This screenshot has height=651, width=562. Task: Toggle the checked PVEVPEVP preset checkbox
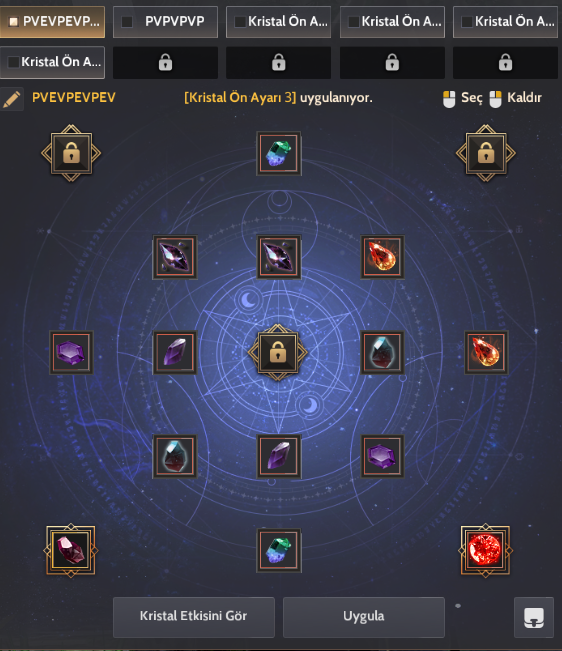14,22
